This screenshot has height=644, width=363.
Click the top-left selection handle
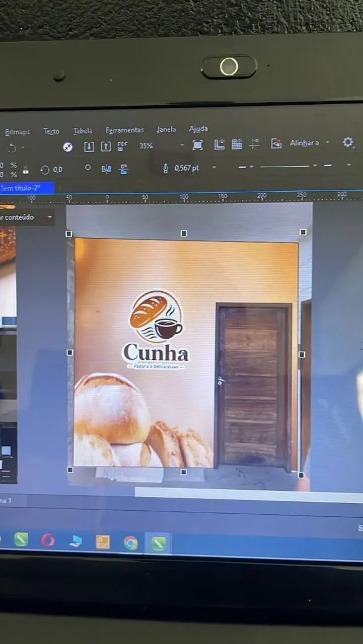coord(69,234)
